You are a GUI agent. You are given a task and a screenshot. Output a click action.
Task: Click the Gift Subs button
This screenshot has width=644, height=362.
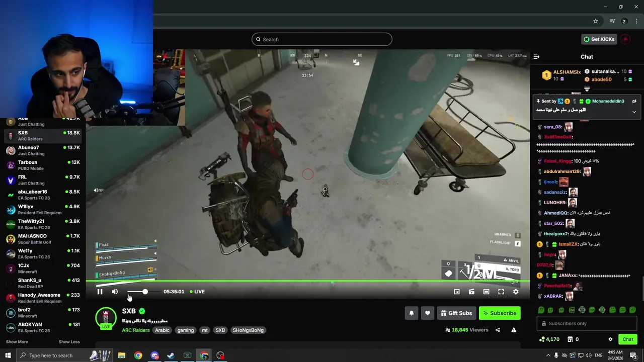coord(456,313)
